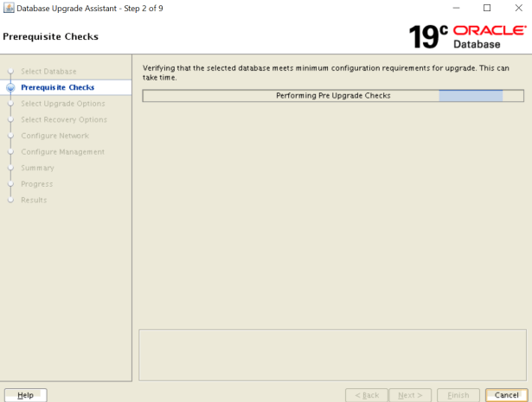
Task: Click the Finish button
Action: point(458,395)
